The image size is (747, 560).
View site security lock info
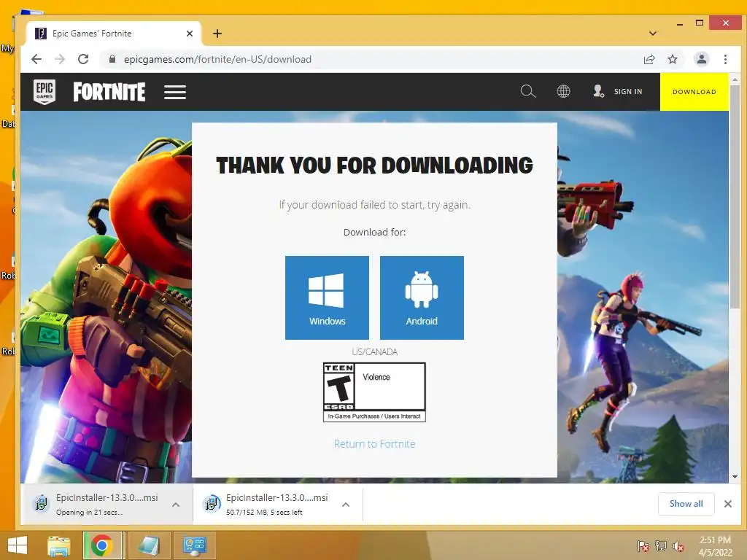[112, 59]
